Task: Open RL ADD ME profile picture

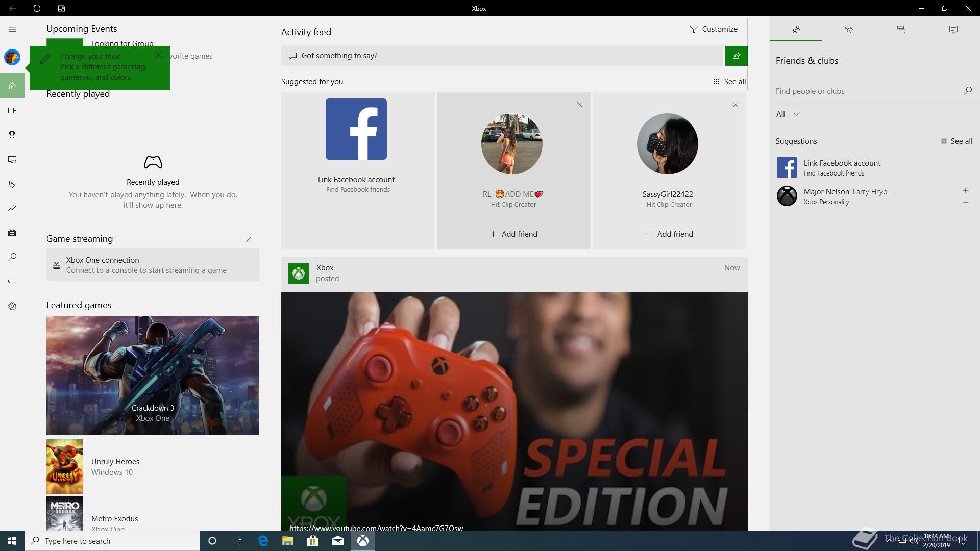Action: click(512, 144)
